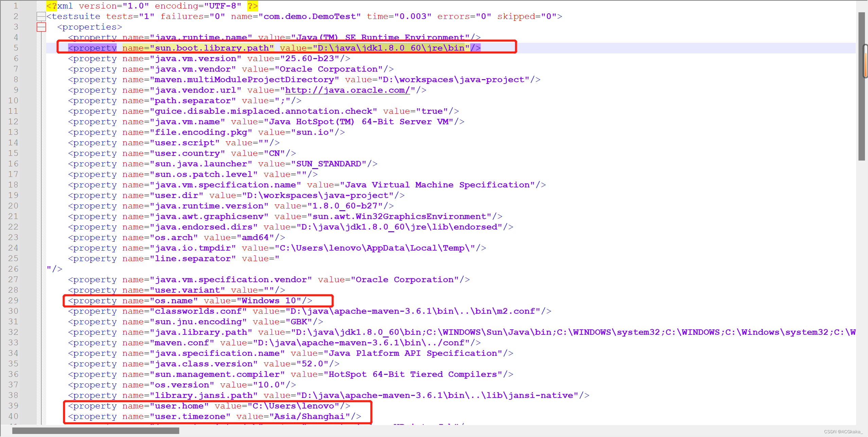Viewport: 868px width, 437px height.
Task: Click the java.library.path property name
Action: [201, 332]
